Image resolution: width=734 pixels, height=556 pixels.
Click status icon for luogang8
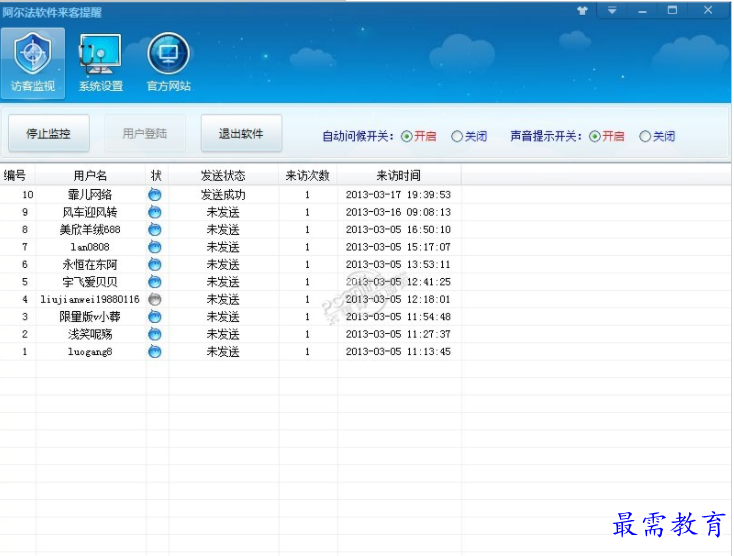point(155,351)
